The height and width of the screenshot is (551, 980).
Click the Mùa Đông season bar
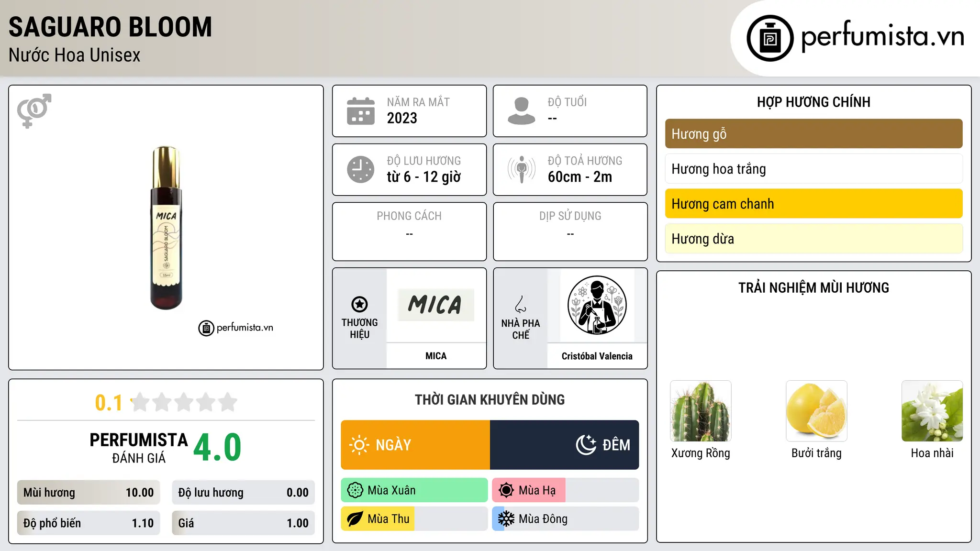pos(566,519)
